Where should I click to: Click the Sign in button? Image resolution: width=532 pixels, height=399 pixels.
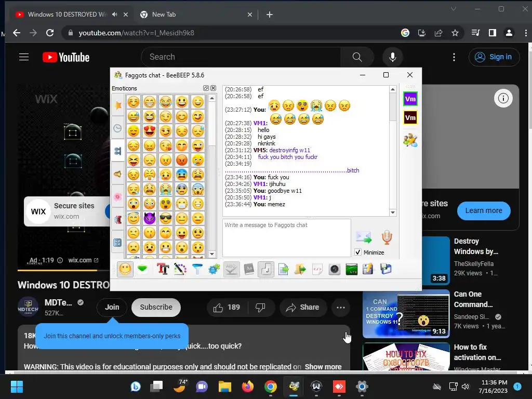(x=494, y=57)
